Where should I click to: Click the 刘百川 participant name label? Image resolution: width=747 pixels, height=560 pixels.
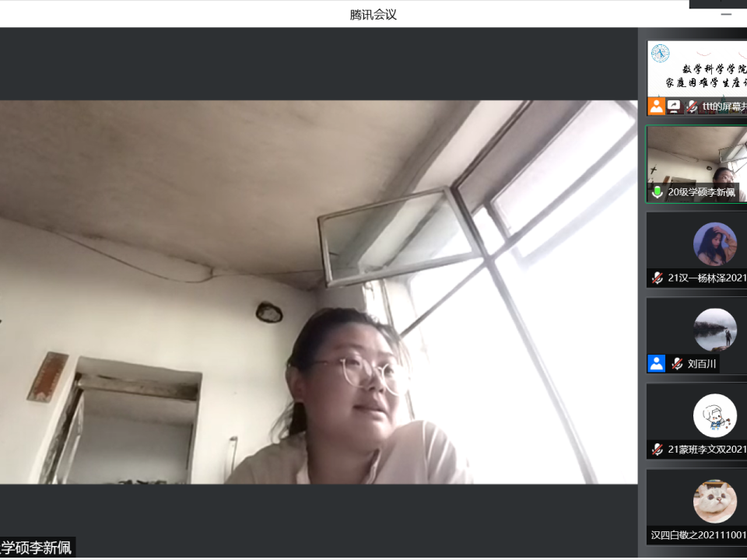pyautogui.click(x=702, y=363)
